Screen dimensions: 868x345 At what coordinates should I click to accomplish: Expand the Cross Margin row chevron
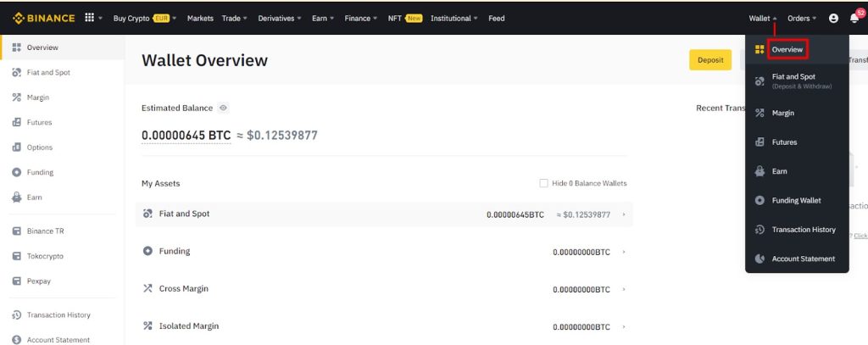pos(624,290)
